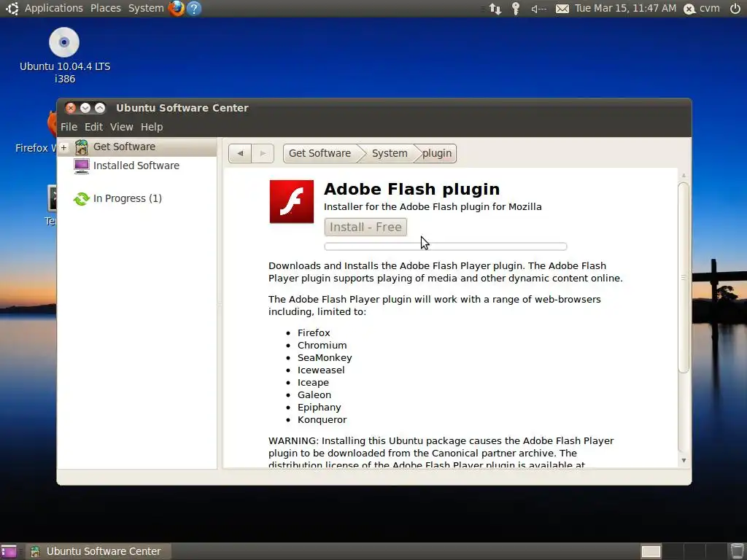Click the Galeon list entry

coord(314,394)
